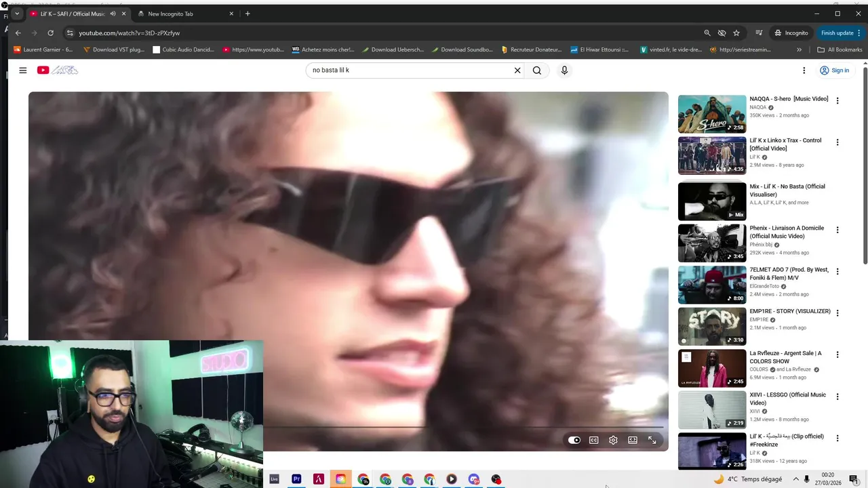Toggle closed captions in the player
The width and height of the screenshot is (868, 488).
pyautogui.click(x=594, y=440)
